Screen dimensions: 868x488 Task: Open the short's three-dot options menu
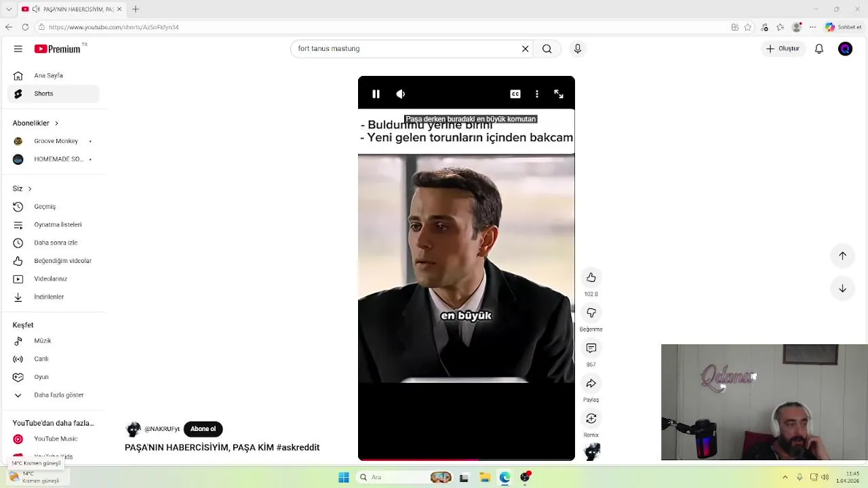[537, 94]
